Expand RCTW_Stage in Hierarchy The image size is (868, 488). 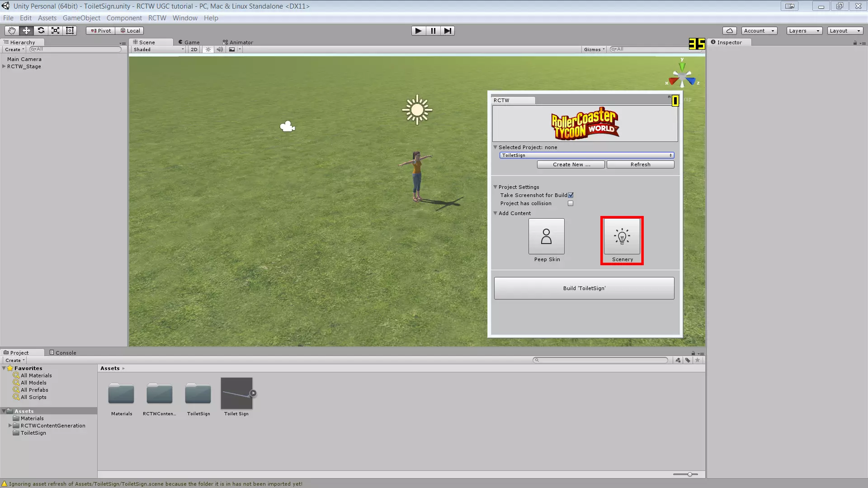pos(4,66)
